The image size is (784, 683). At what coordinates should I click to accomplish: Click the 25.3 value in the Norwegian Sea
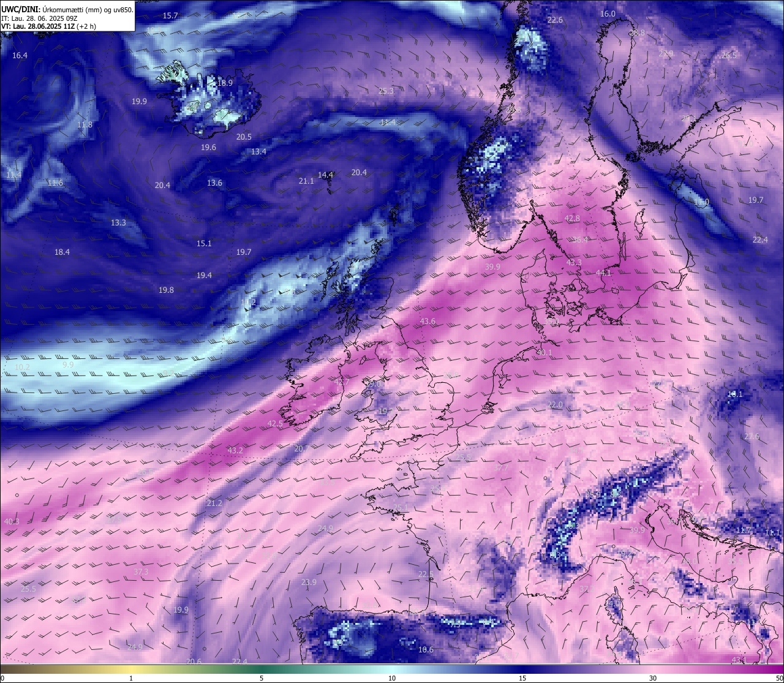point(386,91)
